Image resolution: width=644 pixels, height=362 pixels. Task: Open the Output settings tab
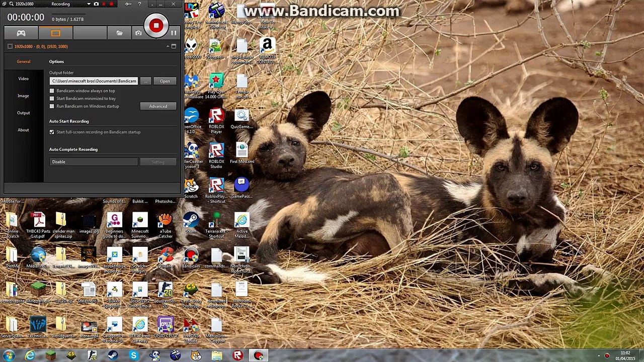(24, 113)
